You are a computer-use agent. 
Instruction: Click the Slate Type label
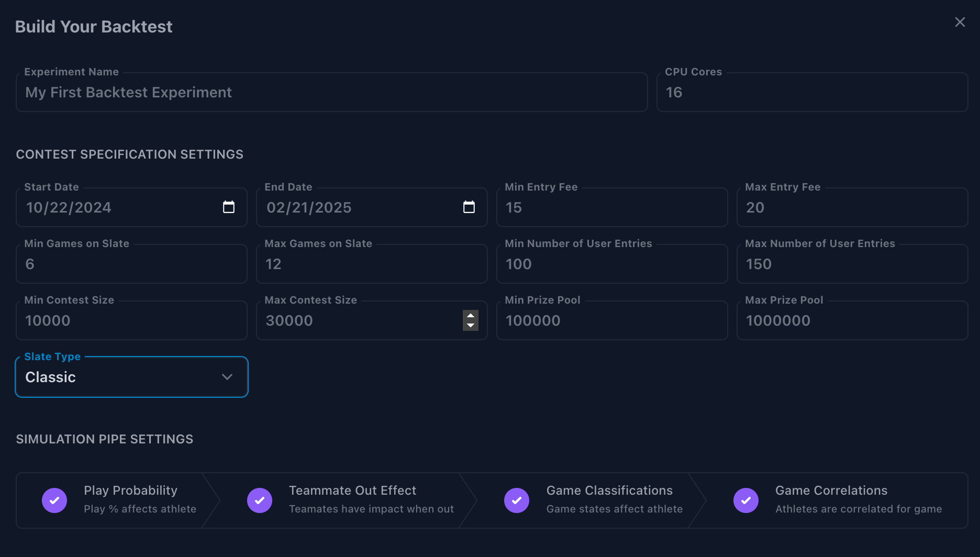click(x=52, y=357)
